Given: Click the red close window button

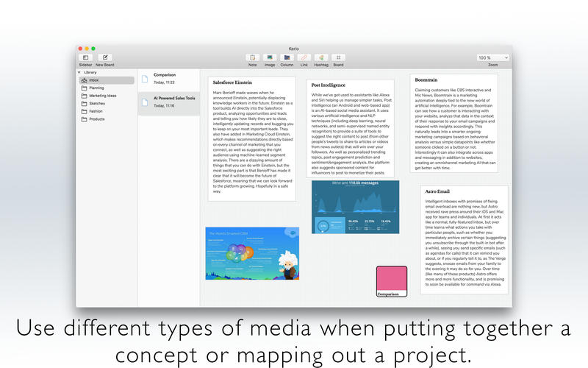Looking at the screenshot, I should (x=80, y=49).
